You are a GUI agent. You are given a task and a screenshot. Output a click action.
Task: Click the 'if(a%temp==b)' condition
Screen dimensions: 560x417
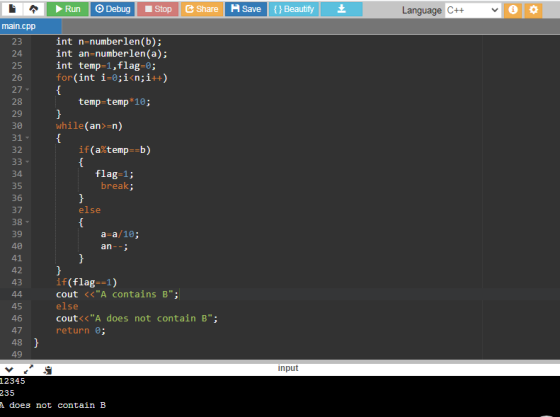(x=115, y=150)
